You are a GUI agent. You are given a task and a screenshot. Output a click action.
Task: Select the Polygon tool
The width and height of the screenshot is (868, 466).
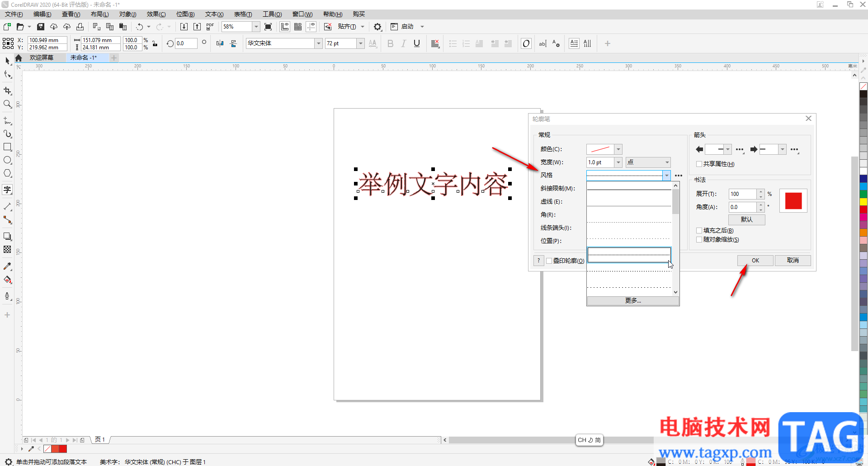[x=7, y=173]
